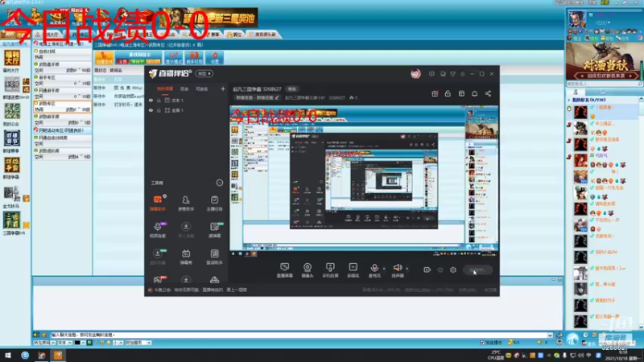Select 新手专区 room in the room list
The height and width of the screenshot is (362, 644).
tap(63, 80)
